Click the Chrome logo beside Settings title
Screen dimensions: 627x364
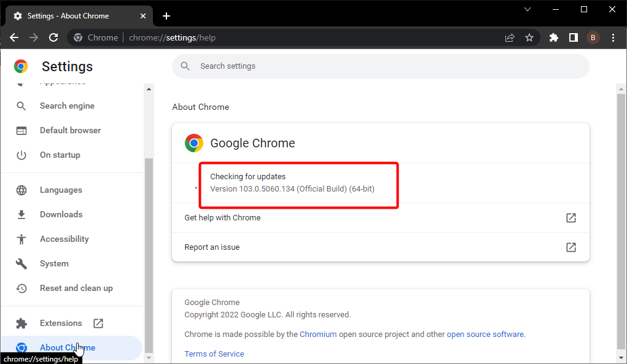point(21,66)
